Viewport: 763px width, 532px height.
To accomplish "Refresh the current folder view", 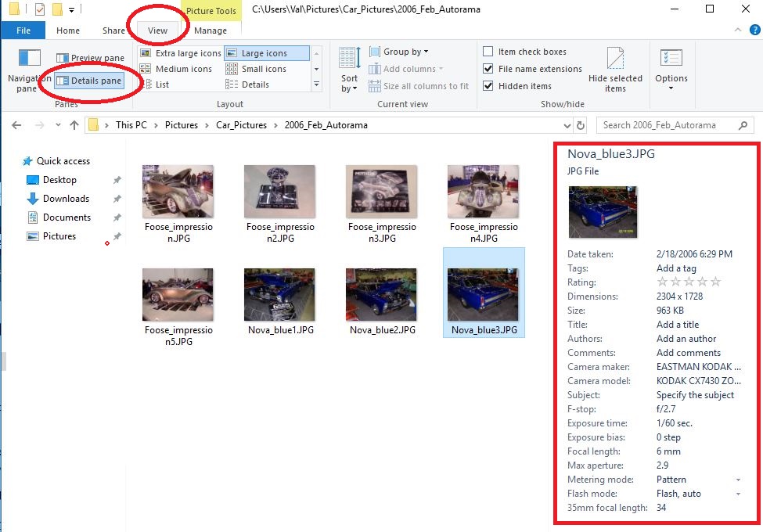I will click(580, 125).
